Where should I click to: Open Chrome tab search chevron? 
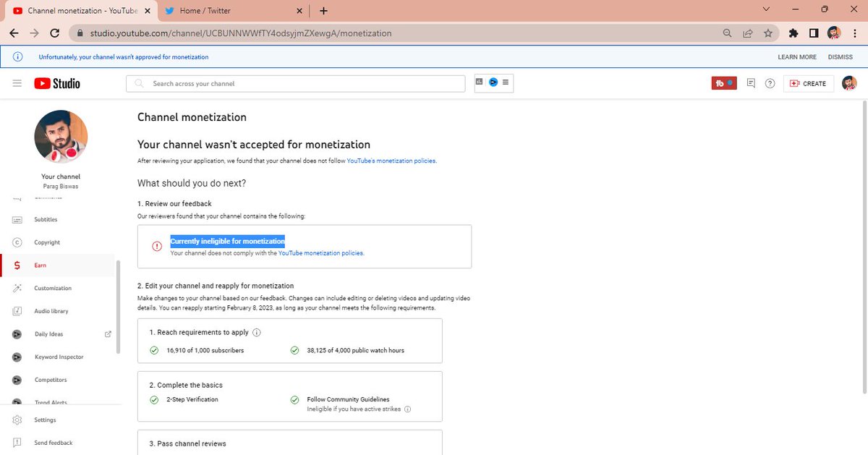pyautogui.click(x=767, y=9)
